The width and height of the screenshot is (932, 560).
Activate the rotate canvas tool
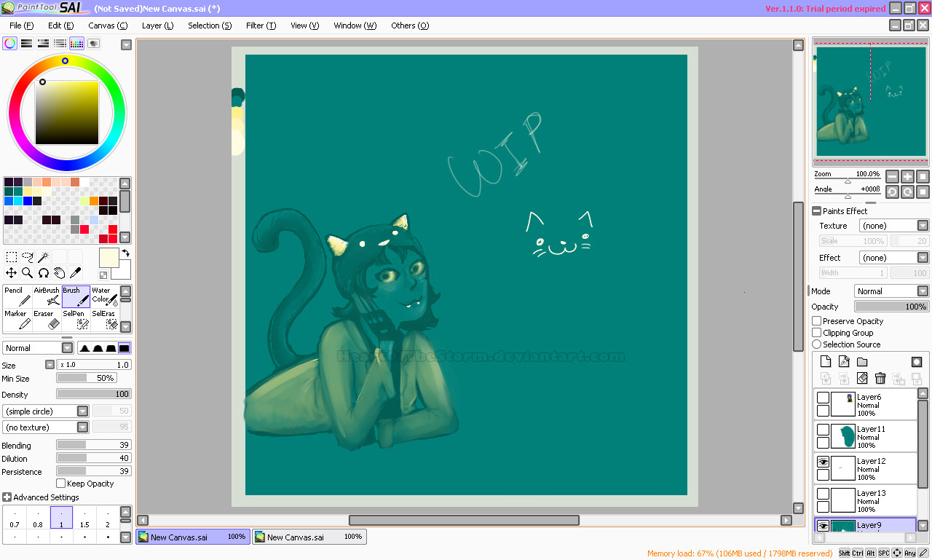pos(44,273)
